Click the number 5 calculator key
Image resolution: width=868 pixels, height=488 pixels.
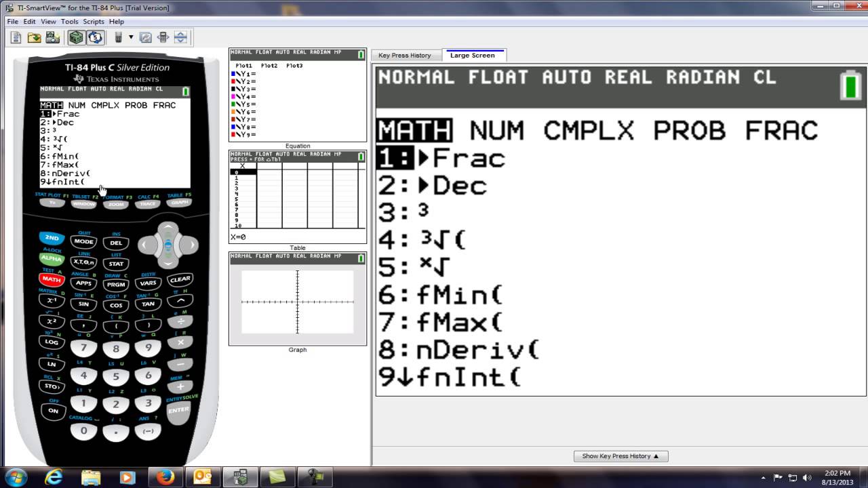(x=116, y=377)
